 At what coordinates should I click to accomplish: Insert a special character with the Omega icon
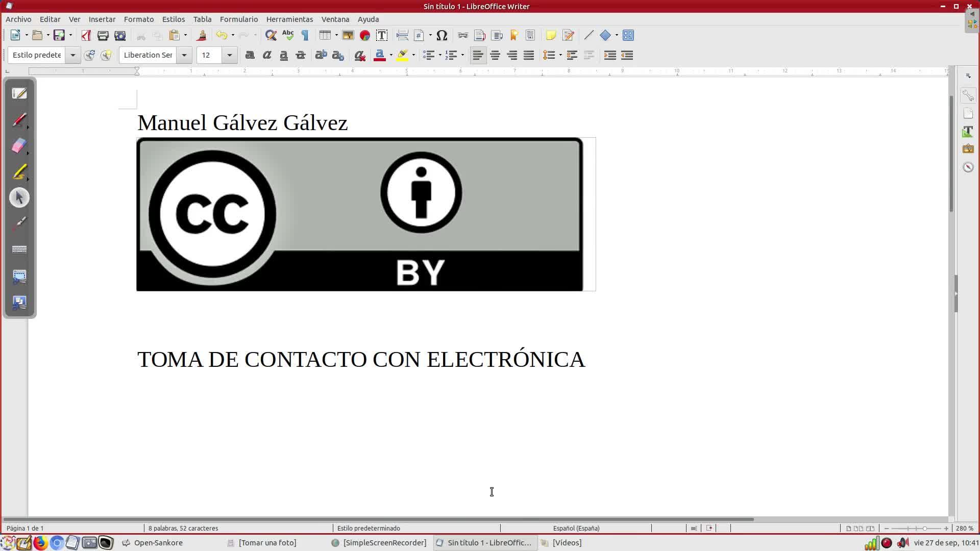pyautogui.click(x=442, y=35)
